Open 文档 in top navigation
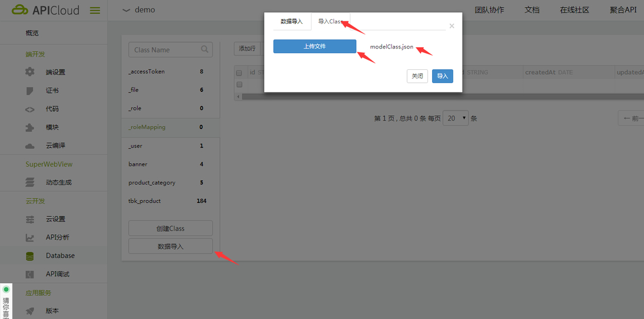The height and width of the screenshot is (319, 644). [x=532, y=10]
